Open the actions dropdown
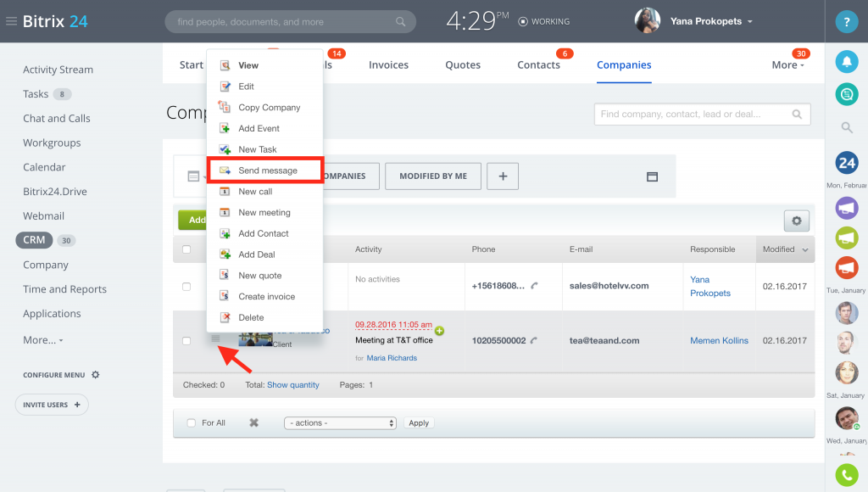This screenshot has height=492, width=868. [x=341, y=422]
